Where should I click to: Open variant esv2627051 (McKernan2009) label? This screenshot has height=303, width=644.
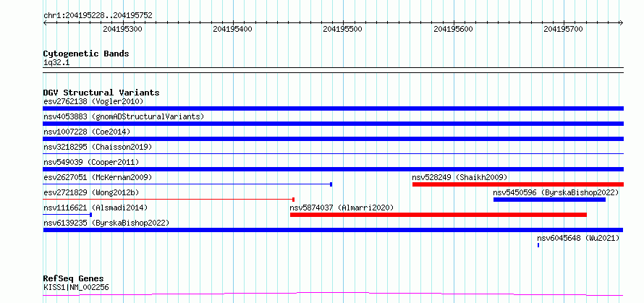click(x=98, y=177)
